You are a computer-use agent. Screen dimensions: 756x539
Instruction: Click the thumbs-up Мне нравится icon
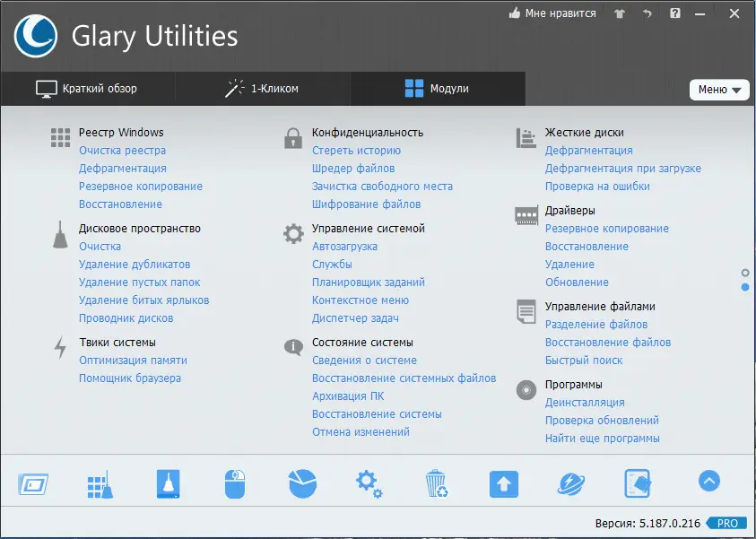(514, 13)
